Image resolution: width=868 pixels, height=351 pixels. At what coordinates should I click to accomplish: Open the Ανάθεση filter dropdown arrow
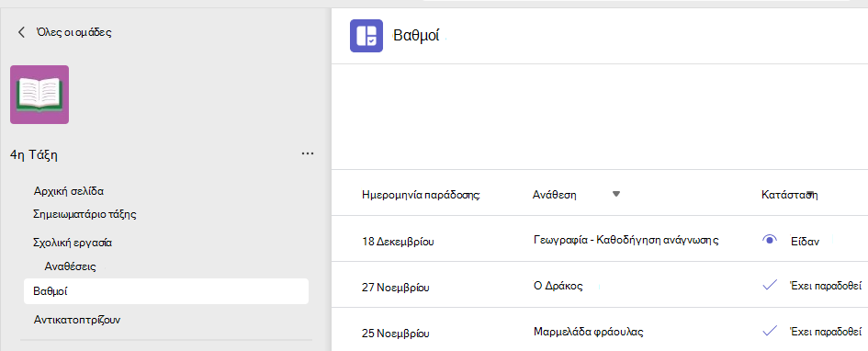tap(616, 194)
